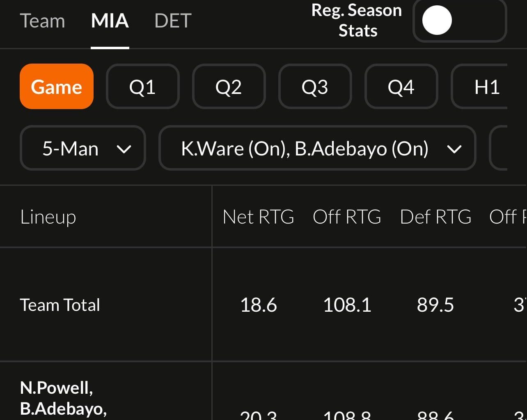Screen dimensions: 527x420
Task: Sort the table by Net RTG
Action: [258, 217]
